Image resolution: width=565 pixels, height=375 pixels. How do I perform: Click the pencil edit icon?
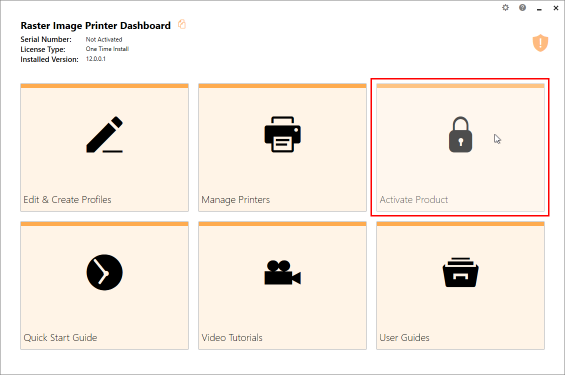[x=104, y=134]
